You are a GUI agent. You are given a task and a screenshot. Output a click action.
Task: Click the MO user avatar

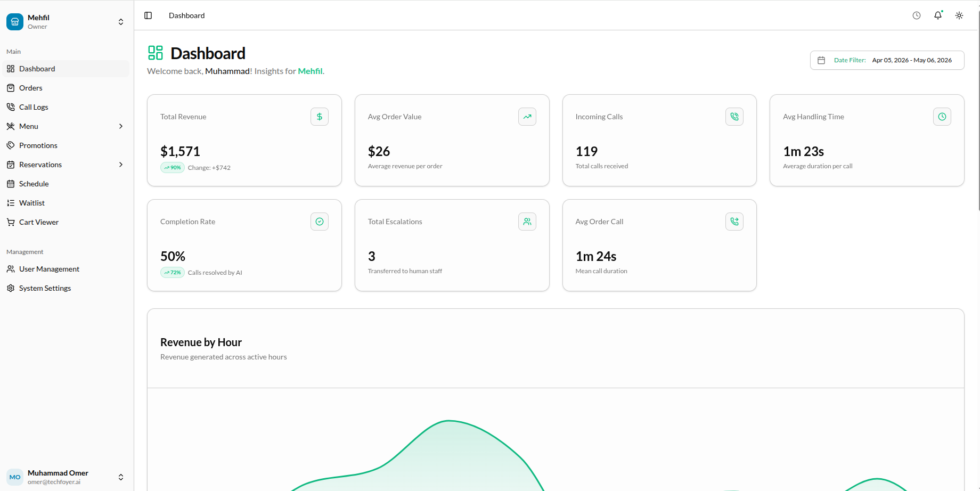click(x=15, y=477)
